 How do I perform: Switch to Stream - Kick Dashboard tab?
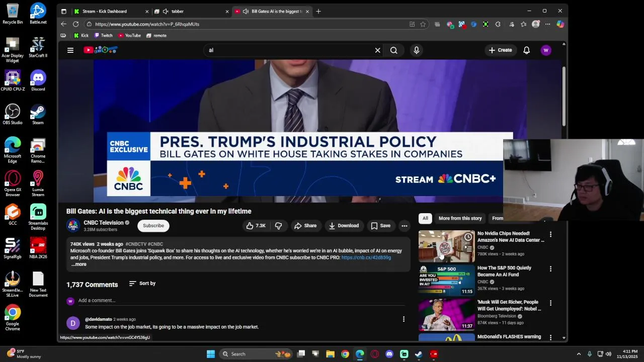click(x=111, y=11)
